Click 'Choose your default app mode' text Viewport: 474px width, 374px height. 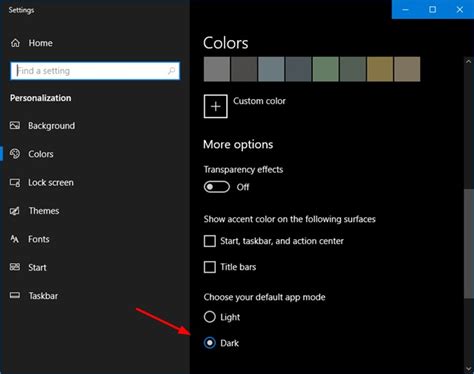click(264, 297)
